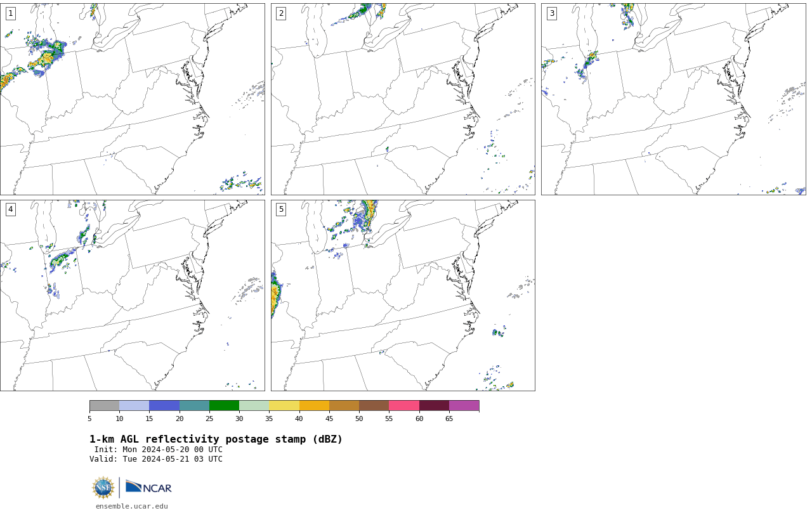The height and width of the screenshot is (513, 812).
Task: Click the 'Init: Mon 2024-05-20 00 UTC' text
Action: (159, 450)
